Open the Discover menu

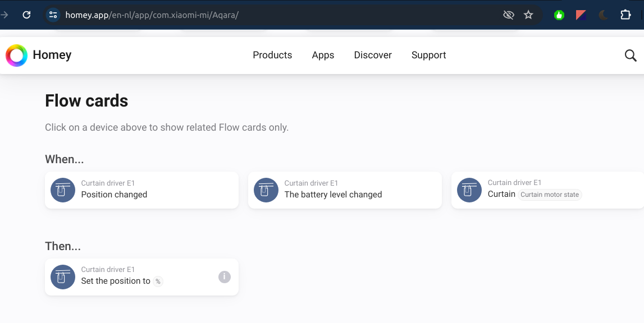click(x=373, y=55)
